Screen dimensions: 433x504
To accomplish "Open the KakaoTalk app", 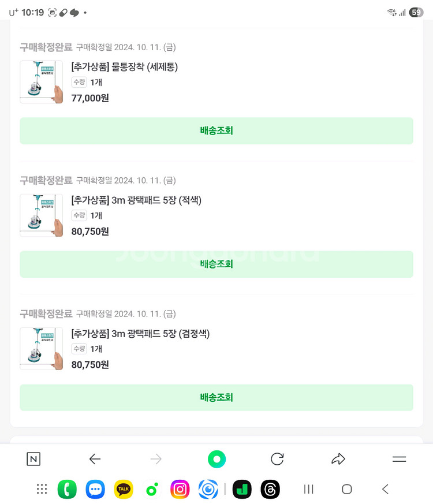I will click(124, 490).
